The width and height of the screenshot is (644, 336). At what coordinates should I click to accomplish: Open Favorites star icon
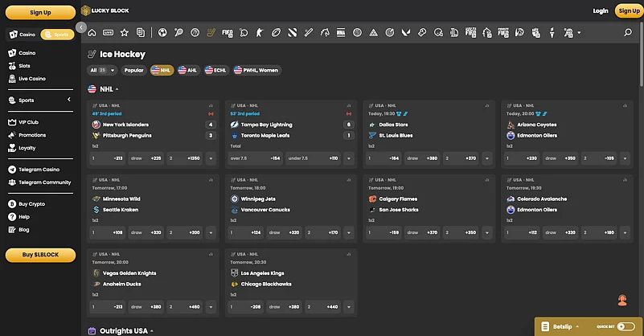[124, 33]
